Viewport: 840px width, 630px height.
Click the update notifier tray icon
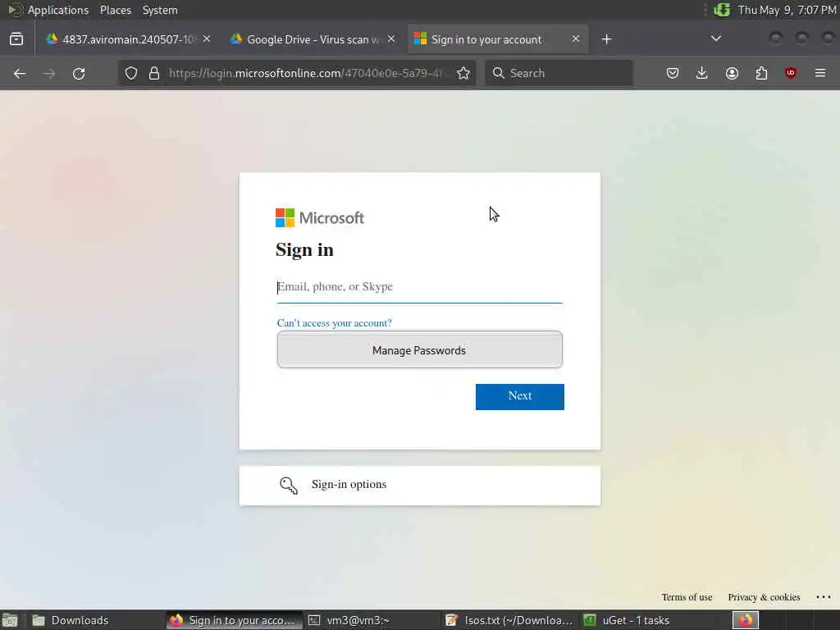(x=722, y=10)
